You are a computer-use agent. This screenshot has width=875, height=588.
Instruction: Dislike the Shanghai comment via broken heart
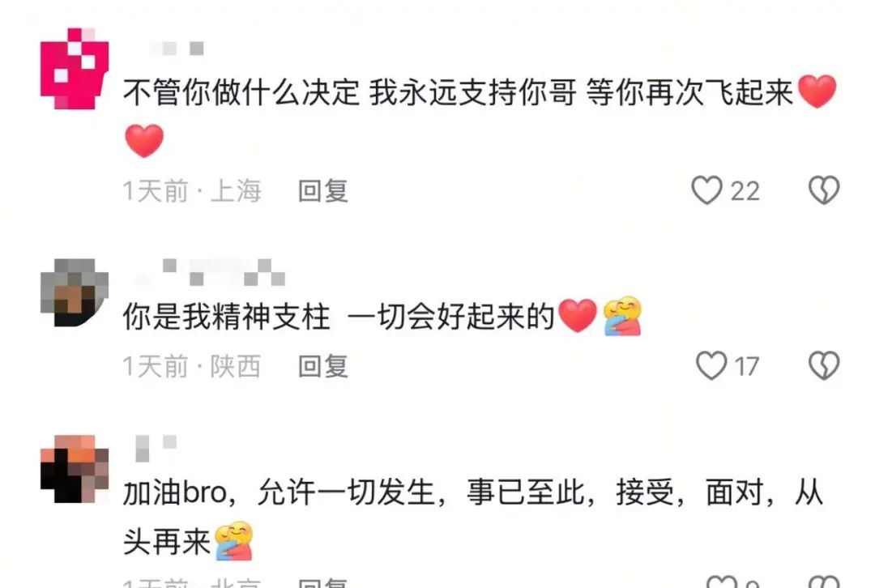tap(824, 190)
